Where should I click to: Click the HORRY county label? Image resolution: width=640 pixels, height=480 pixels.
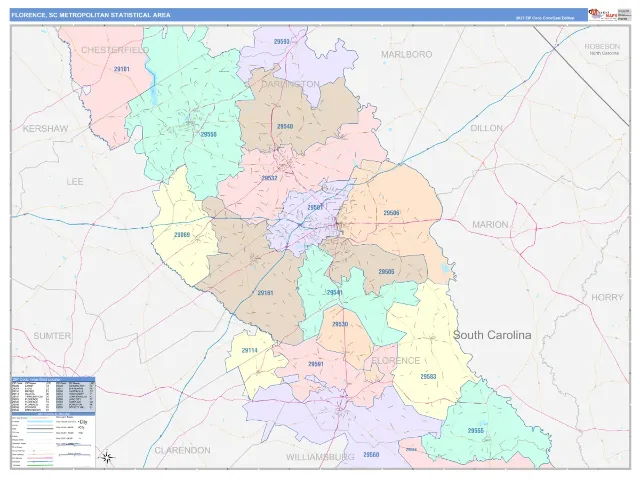pos(607,298)
